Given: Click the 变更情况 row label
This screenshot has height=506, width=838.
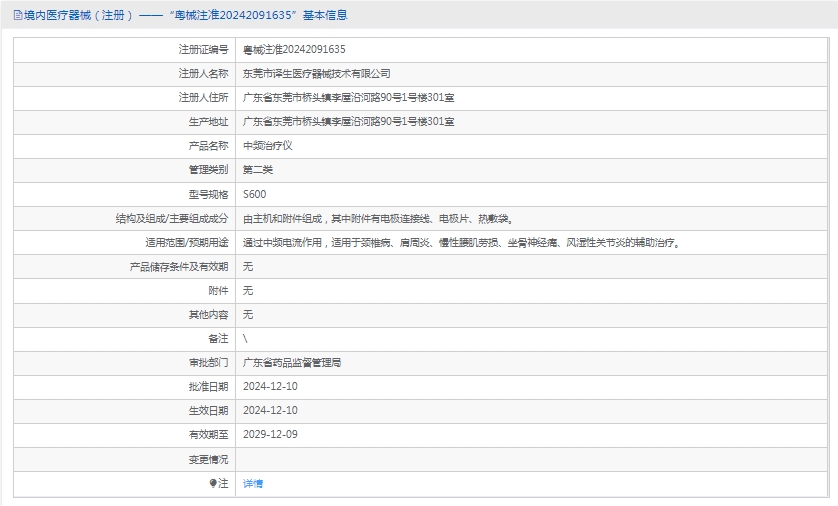Looking at the screenshot, I should (208, 459).
